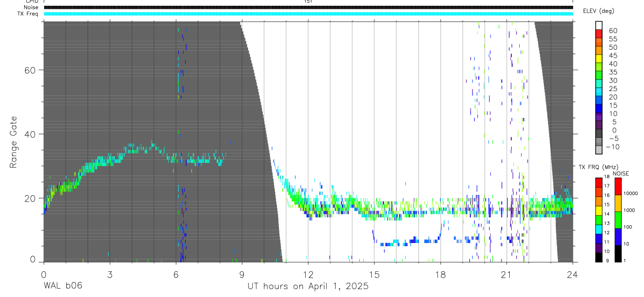This screenshot has width=644, height=297.
Task: Click the '45' tick on the ELEV scale
Action: 613,56
